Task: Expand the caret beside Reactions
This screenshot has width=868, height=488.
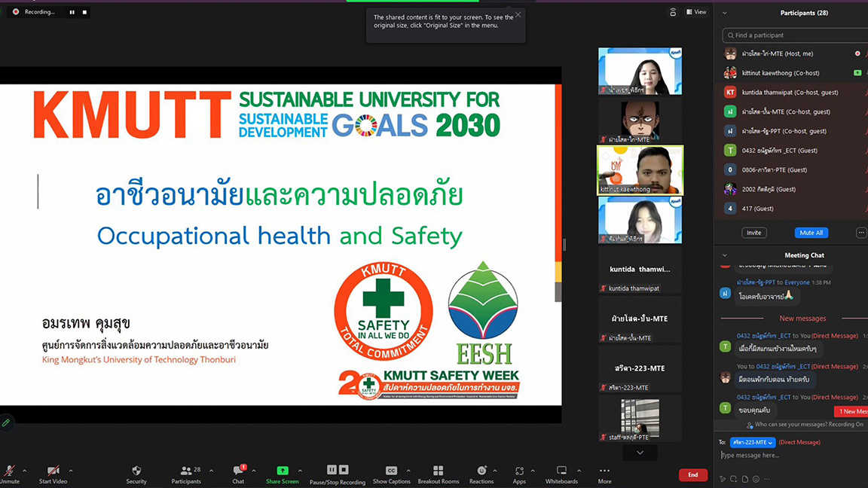Action: [x=495, y=471]
